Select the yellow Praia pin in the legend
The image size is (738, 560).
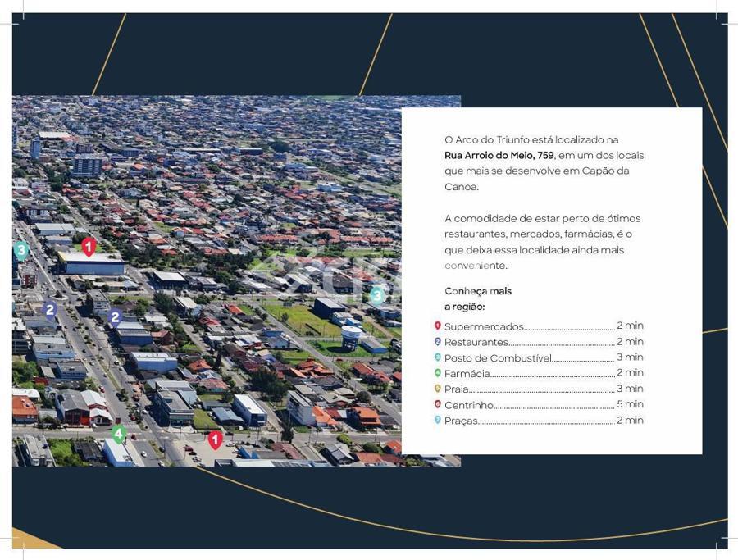point(437,389)
